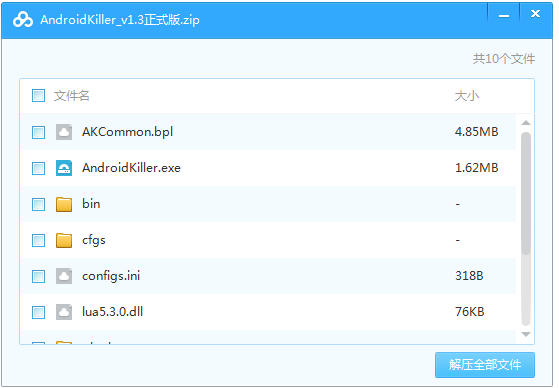Click the 文件名 column header
This screenshot has width=559, height=388.
71,96
